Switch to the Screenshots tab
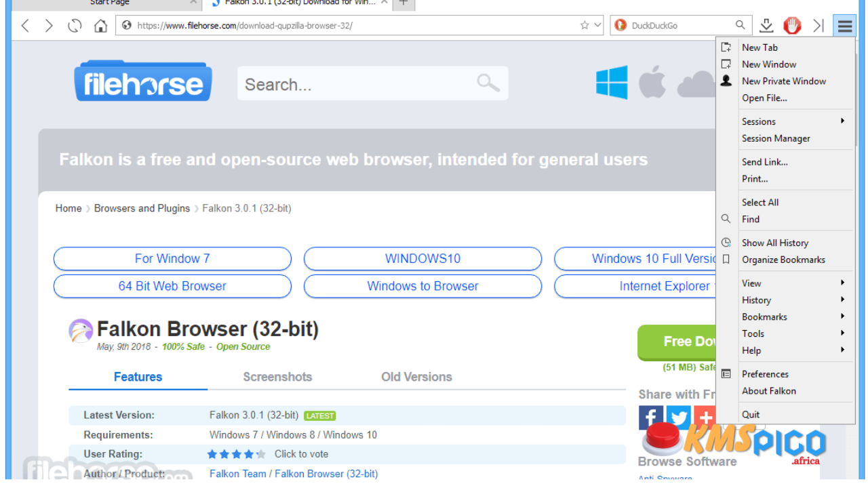The height and width of the screenshot is (488, 868). 277,377
